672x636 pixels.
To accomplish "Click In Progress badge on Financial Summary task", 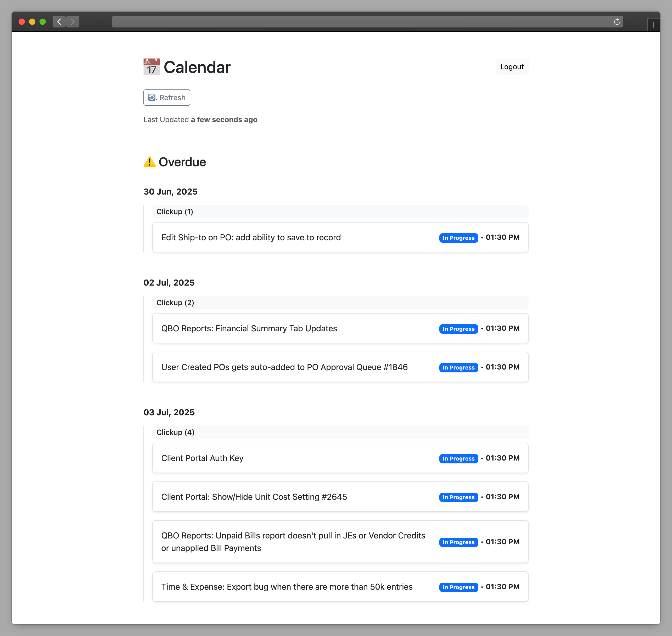I will [458, 329].
